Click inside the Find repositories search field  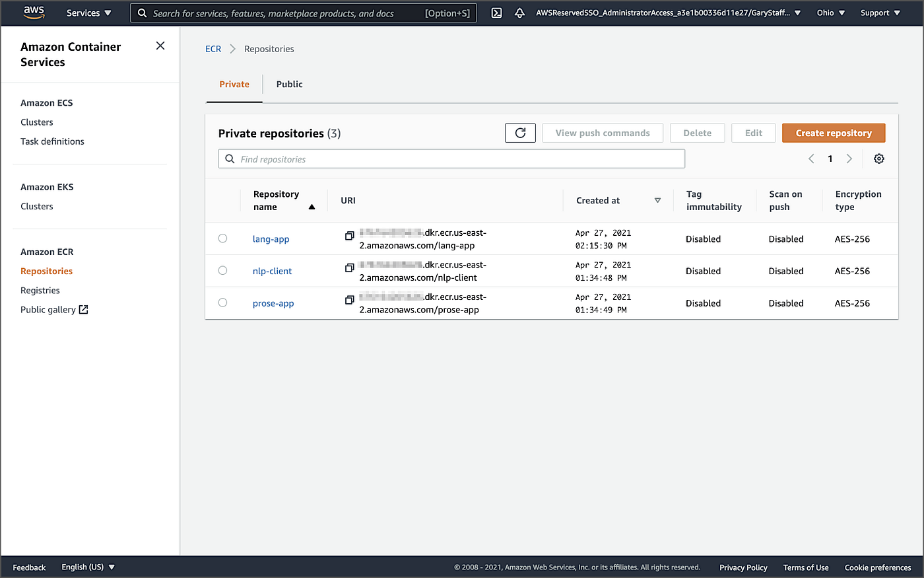[451, 159]
